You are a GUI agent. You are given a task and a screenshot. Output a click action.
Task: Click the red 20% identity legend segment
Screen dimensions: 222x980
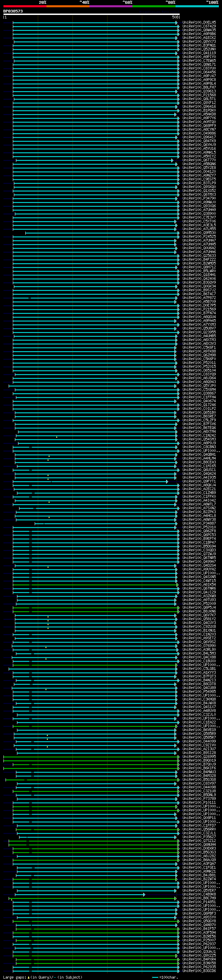click(25, 6)
